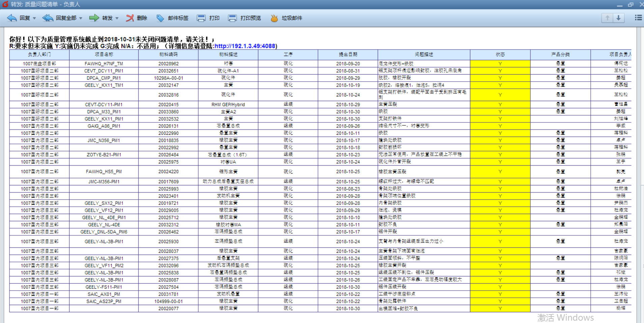Open the Reply dropdown arrow
This screenshot has width=644, height=323.
[34, 18]
